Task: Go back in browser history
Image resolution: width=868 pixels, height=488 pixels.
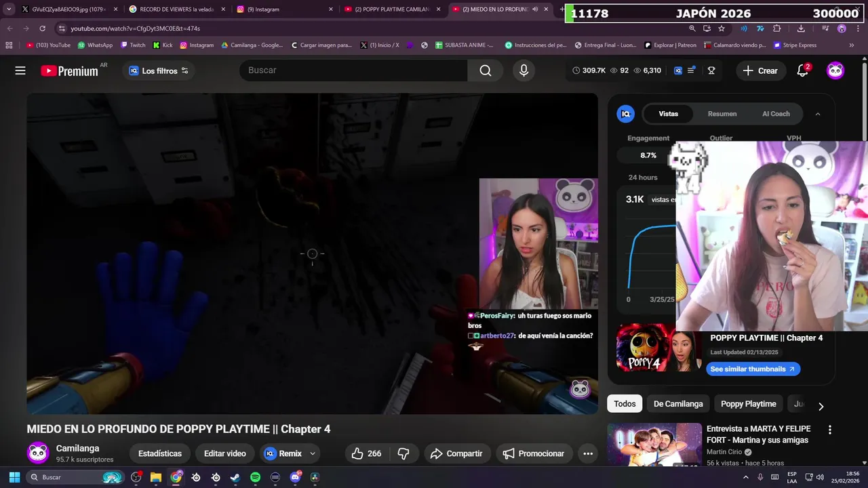Action: coord(9,28)
